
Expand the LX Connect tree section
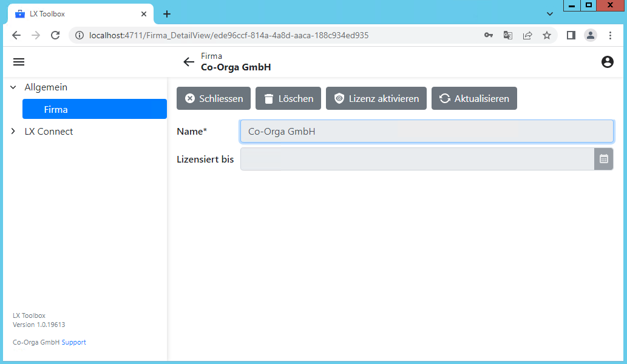tap(13, 132)
